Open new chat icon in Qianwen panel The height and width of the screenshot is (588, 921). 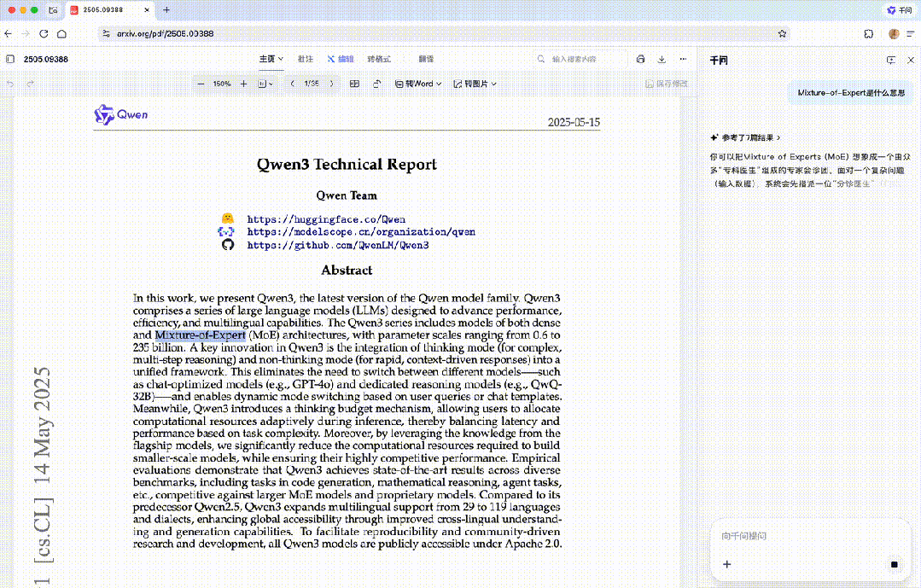[x=891, y=60]
